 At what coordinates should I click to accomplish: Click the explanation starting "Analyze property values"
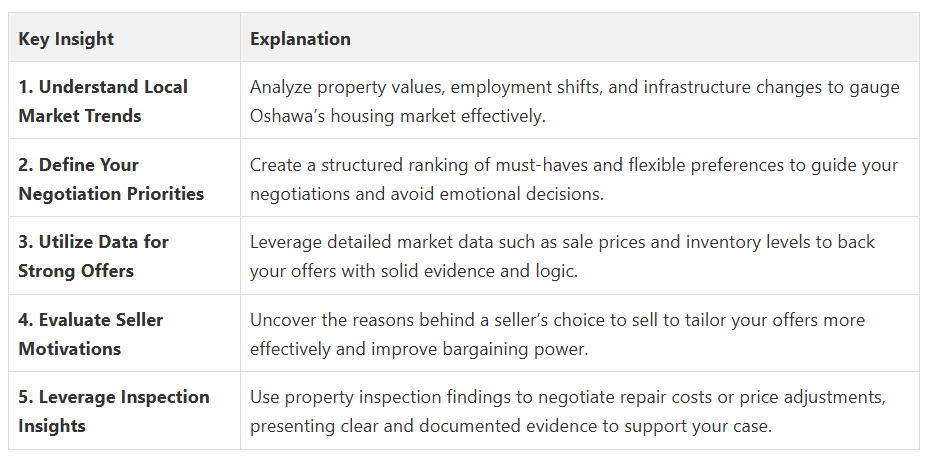click(574, 101)
